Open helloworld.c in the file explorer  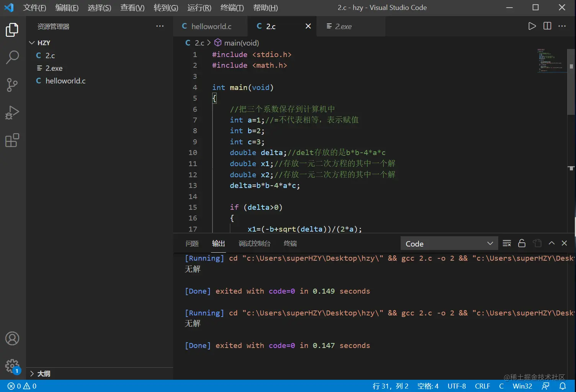[x=100, y=81]
